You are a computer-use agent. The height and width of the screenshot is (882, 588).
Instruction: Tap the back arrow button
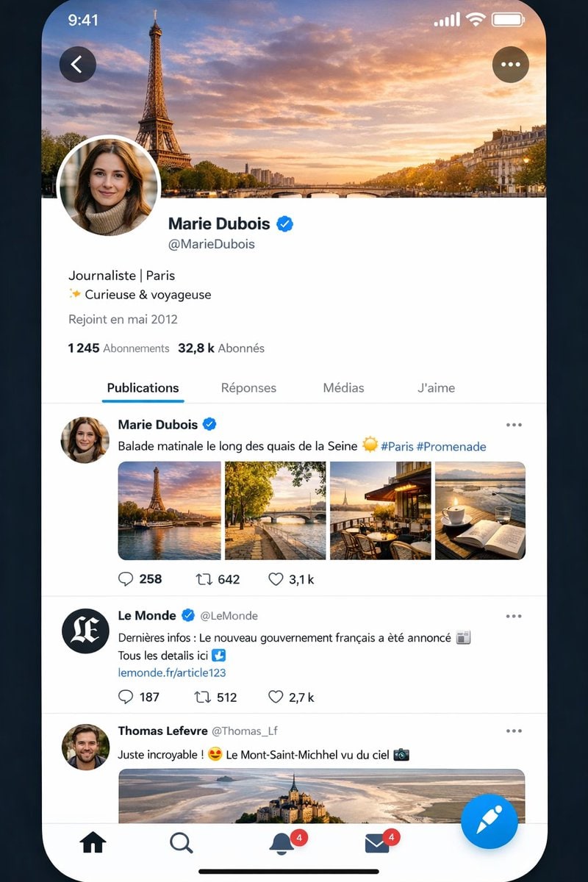(x=77, y=65)
